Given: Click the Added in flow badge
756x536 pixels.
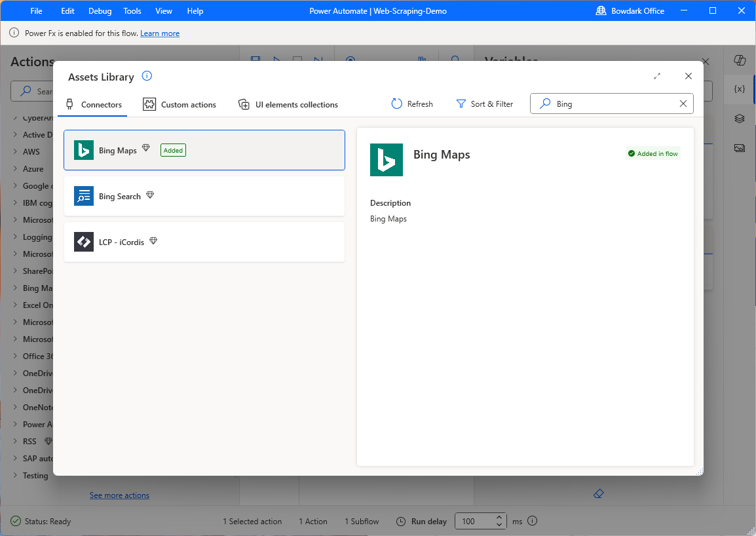Looking at the screenshot, I should [x=653, y=153].
